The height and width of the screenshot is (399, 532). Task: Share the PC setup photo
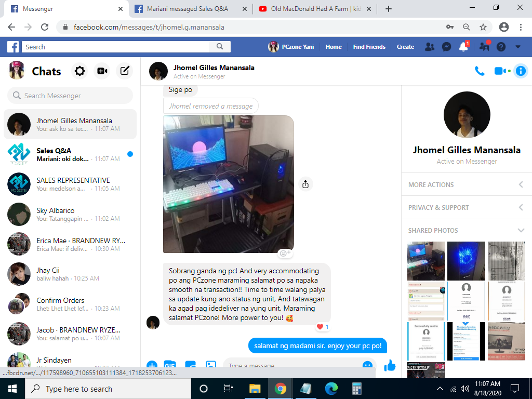click(305, 184)
